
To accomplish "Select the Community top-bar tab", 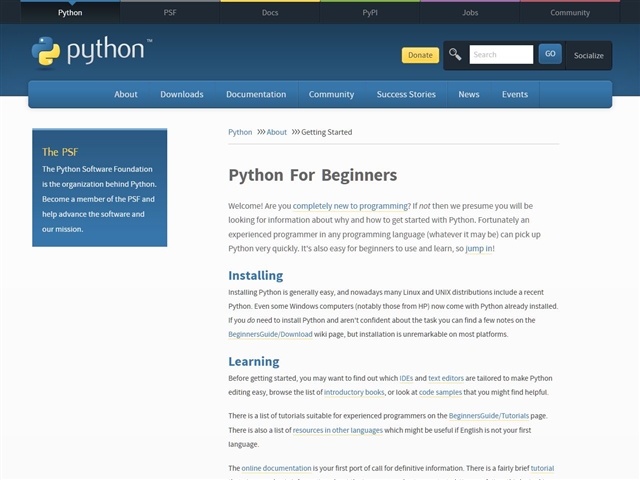I will point(570,13).
